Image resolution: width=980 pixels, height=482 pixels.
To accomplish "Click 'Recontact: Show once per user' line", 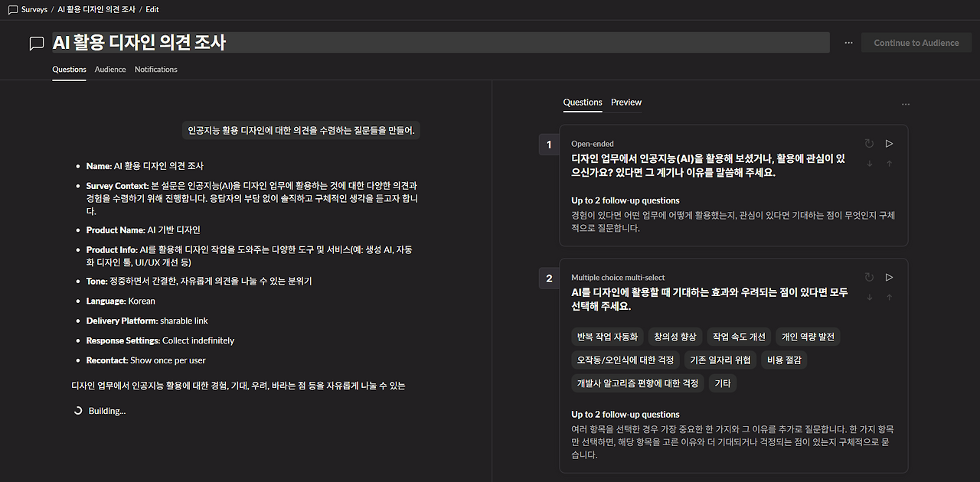I will (x=146, y=360).
